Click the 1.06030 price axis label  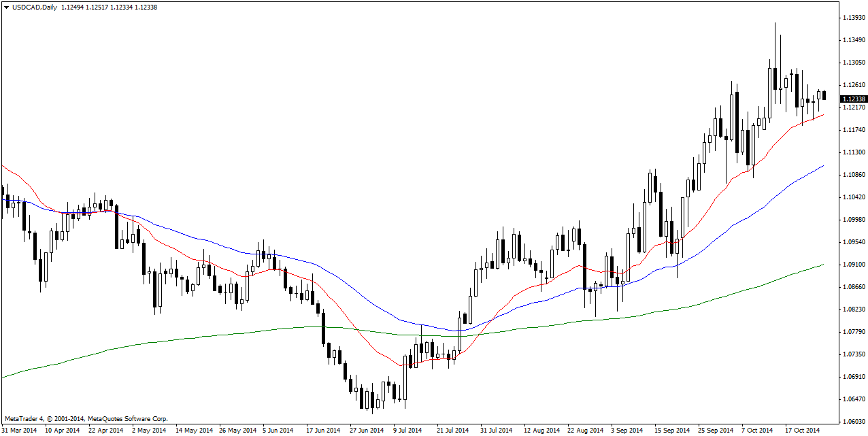tap(854, 422)
